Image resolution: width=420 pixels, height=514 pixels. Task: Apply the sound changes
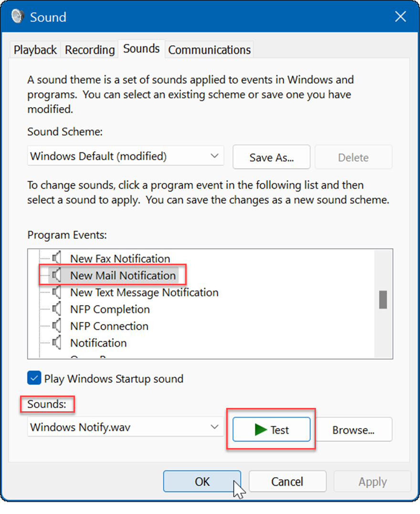click(372, 481)
